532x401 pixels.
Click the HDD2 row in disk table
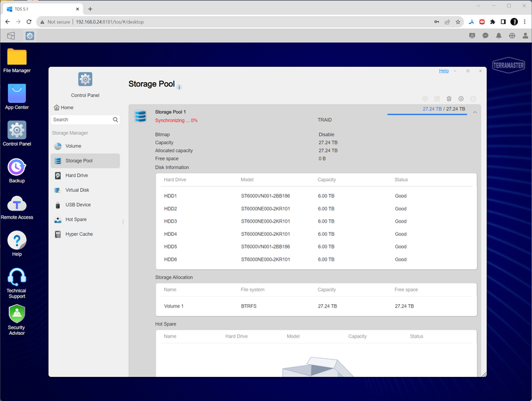(x=316, y=209)
